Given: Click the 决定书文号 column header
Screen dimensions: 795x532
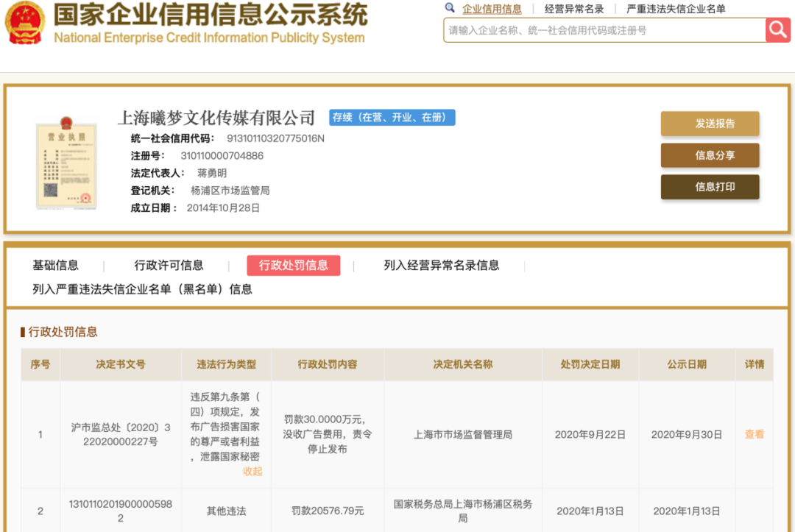Looking at the screenshot, I should (121, 364).
